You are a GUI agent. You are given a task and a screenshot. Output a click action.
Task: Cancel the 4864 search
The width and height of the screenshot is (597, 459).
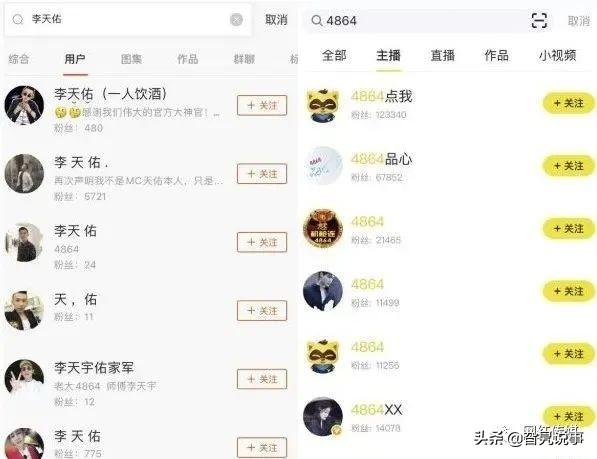[x=579, y=21]
